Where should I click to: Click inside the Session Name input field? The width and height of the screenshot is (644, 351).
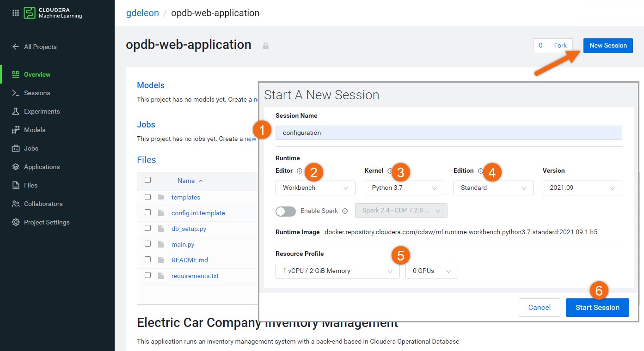tap(448, 133)
